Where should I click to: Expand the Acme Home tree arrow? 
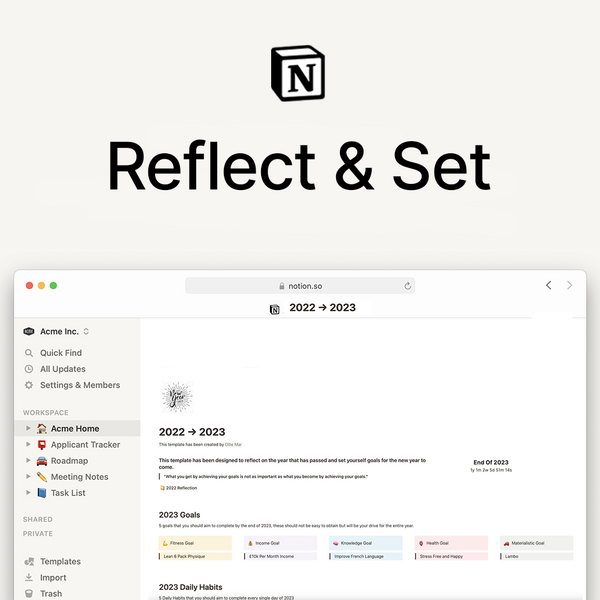point(28,428)
